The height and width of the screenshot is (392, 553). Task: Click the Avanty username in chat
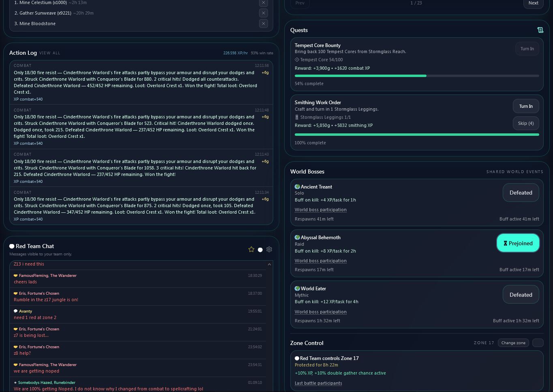pyautogui.click(x=26, y=311)
